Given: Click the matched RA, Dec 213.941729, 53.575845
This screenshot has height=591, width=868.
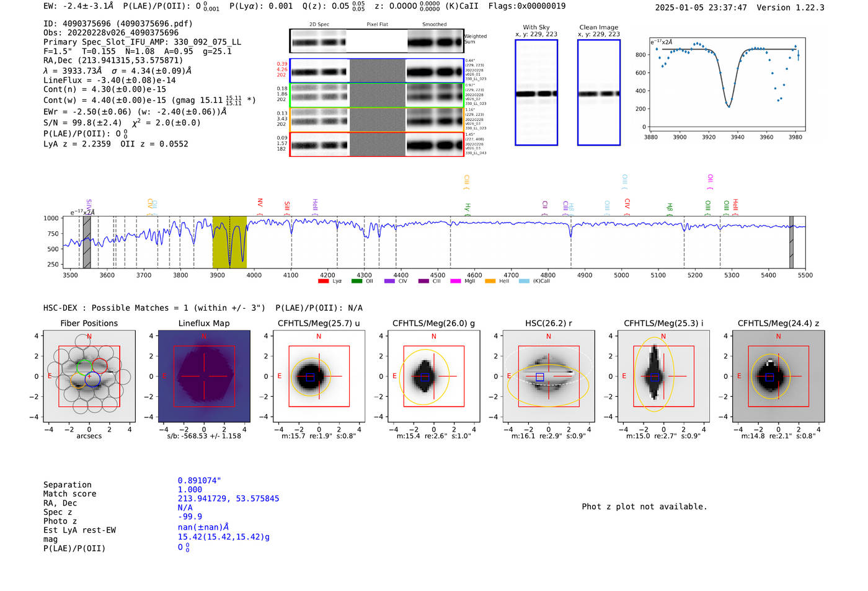Looking at the screenshot, I should point(229,499).
